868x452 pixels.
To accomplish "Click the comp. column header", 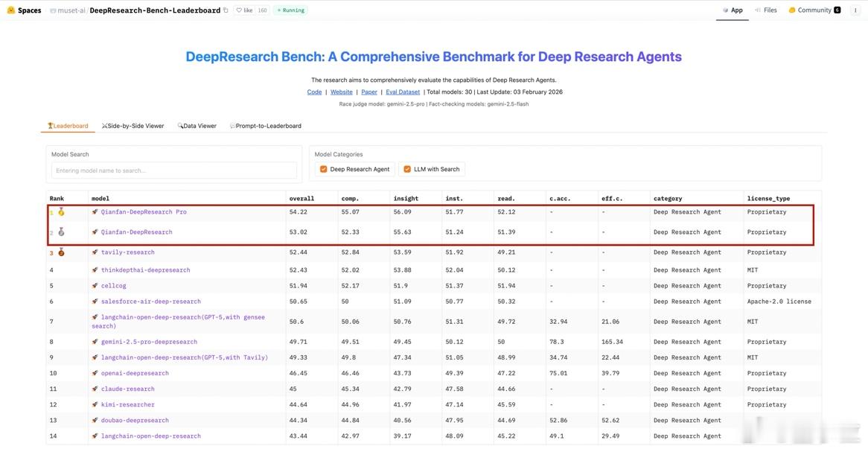I will [350, 198].
